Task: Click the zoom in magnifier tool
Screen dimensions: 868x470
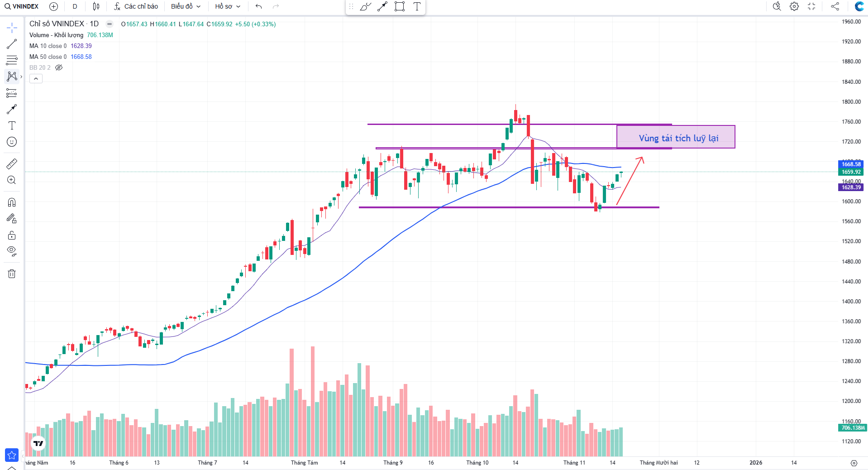Action: click(12, 180)
